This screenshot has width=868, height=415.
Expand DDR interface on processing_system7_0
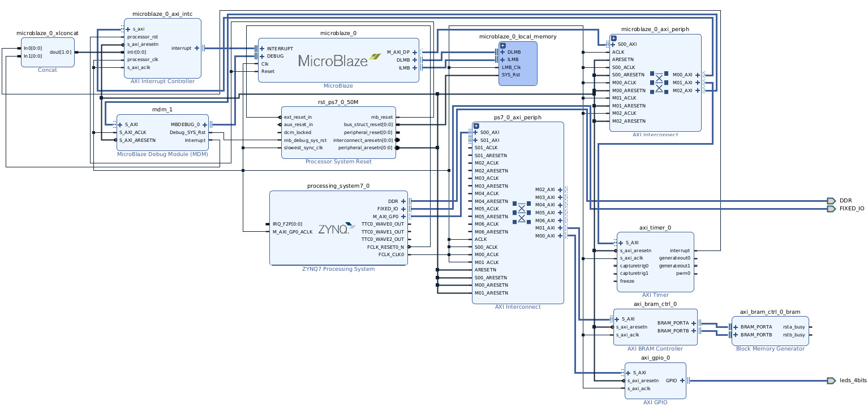[403, 201]
